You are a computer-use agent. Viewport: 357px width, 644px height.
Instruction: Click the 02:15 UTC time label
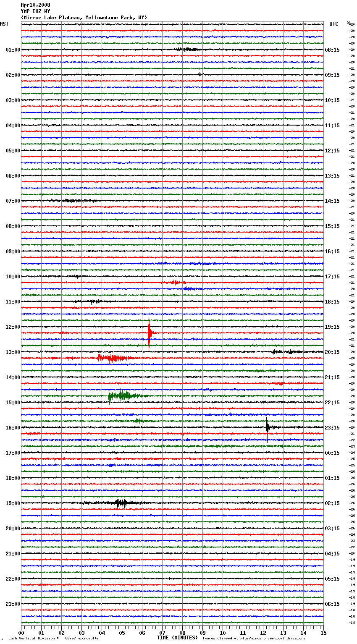[332, 503]
